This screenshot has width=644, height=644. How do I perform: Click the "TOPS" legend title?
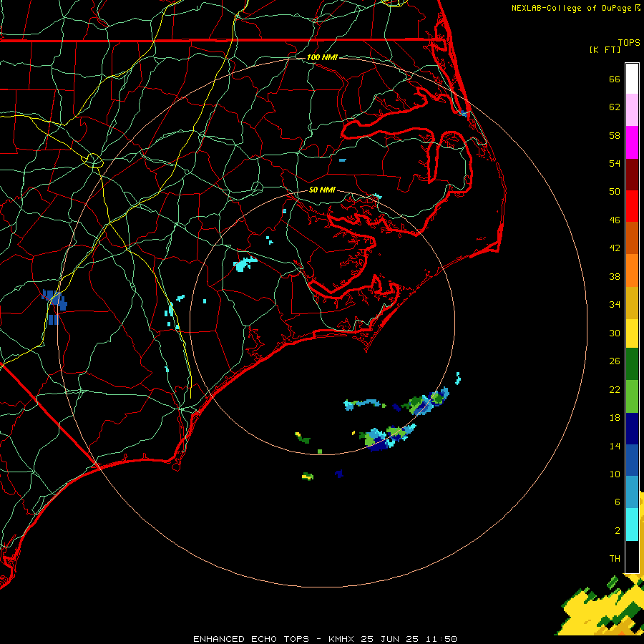629,43
